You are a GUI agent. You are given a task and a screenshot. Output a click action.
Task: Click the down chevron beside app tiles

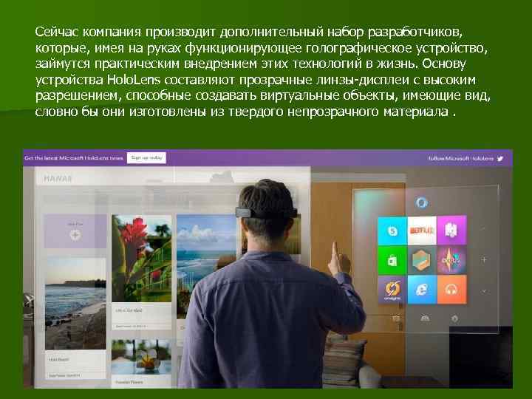click(x=484, y=291)
